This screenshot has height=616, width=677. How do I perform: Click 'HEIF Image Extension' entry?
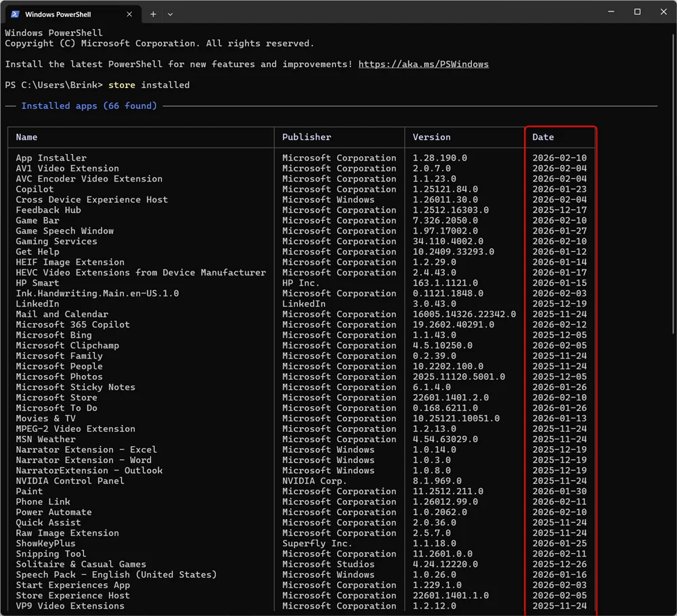click(70, 262)
